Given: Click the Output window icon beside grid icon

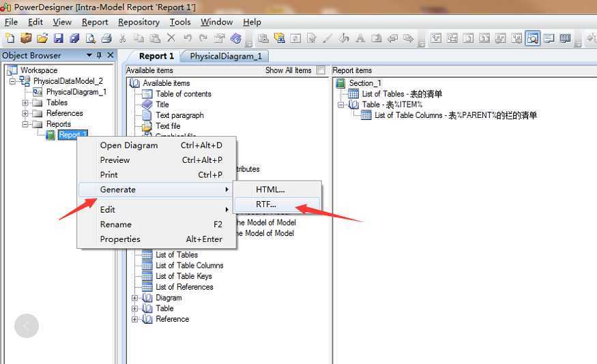Looking at the screenshot, I should (x=549, y=38).
